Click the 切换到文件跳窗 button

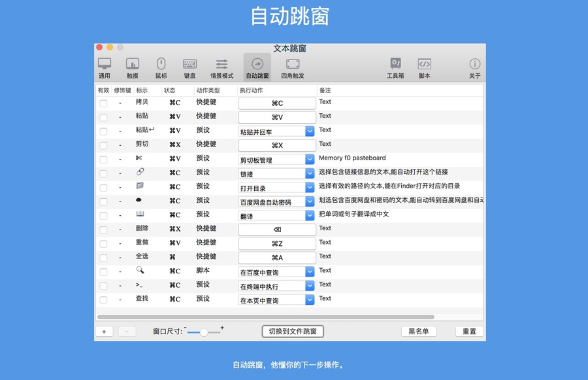coord(293,331)
